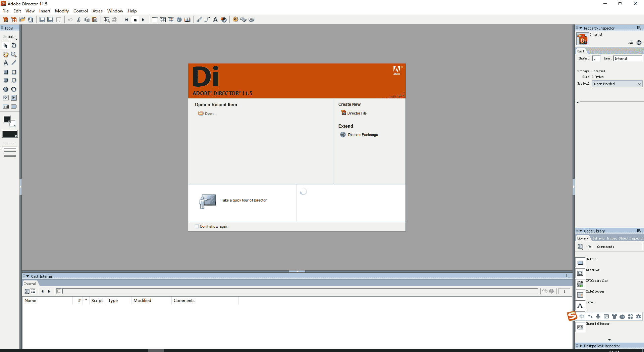
Task: Click the black pattern swatch
Action: [10, 134]
